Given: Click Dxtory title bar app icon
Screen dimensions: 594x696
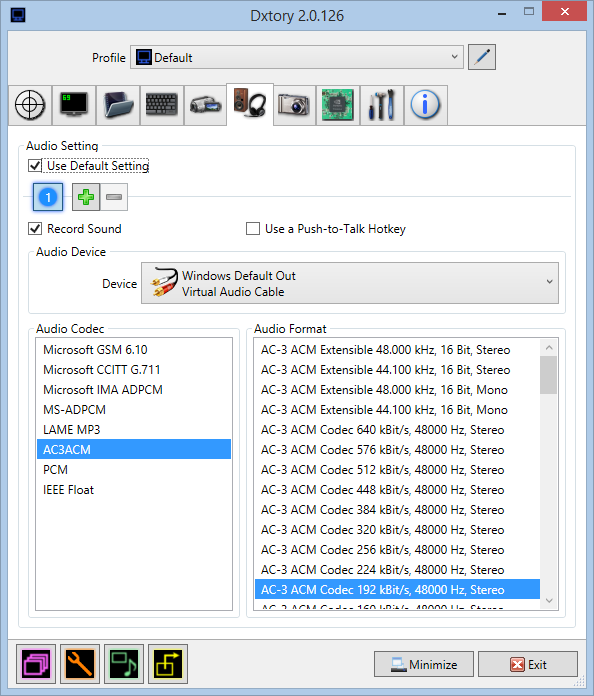Looking at the screenshot, I should (x=18, y=15).
